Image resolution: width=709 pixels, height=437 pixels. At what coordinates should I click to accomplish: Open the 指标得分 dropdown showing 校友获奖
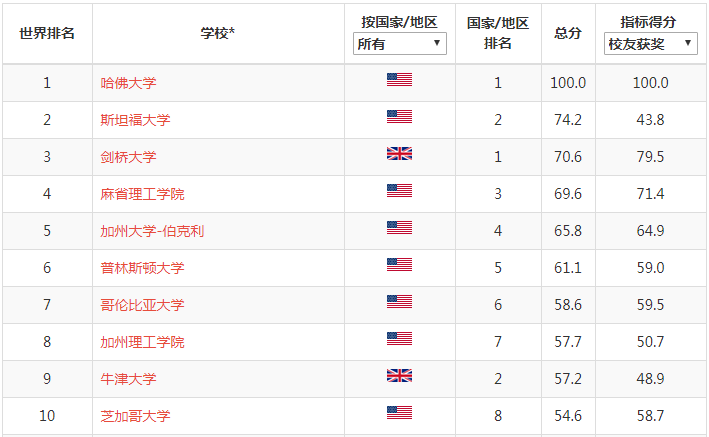(651, 43)
